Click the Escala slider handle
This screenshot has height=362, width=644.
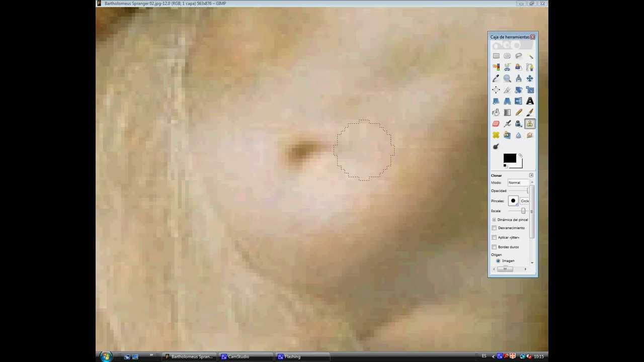(x=523, y=211)
